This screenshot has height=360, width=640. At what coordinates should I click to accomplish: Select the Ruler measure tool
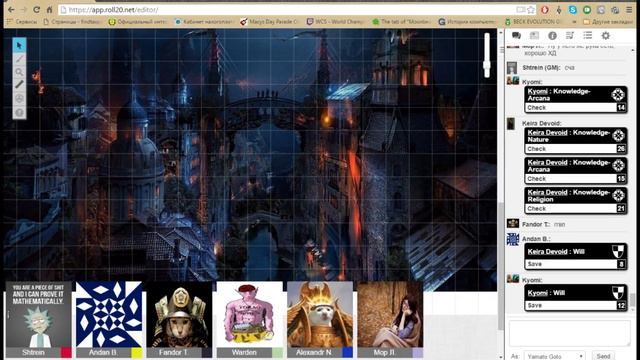click(19, 85)
